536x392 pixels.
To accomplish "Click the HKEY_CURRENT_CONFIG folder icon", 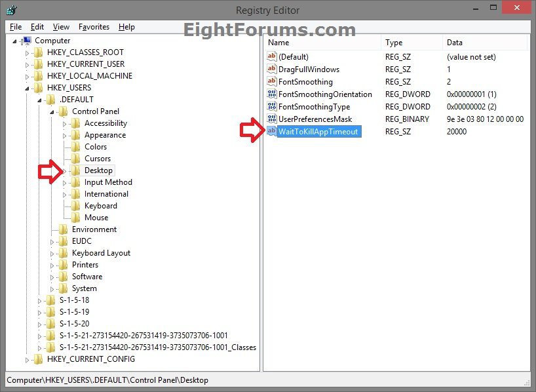I will [x=39, y=359].
